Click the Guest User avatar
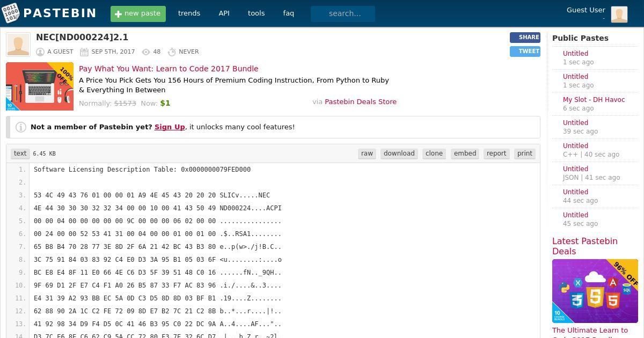The width and height of the screenshot is (644, 338). click(x=619, y=14)
